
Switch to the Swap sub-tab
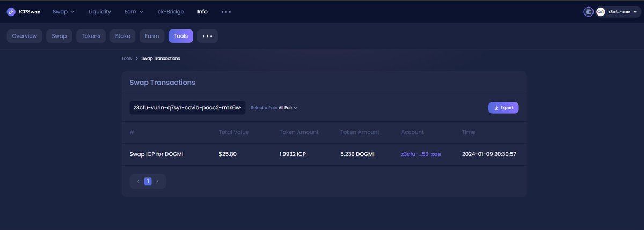59,36
